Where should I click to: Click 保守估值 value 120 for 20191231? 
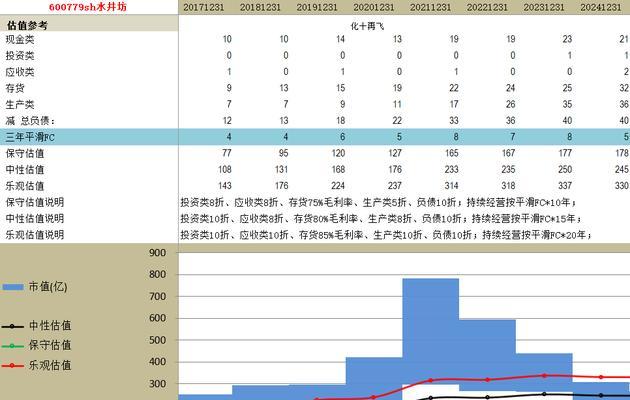338,153
